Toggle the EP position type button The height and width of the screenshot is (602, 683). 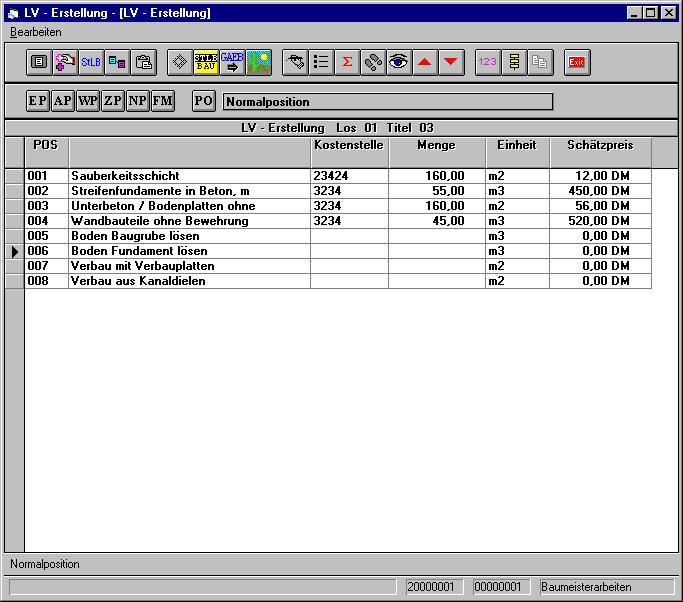[37, 101]
